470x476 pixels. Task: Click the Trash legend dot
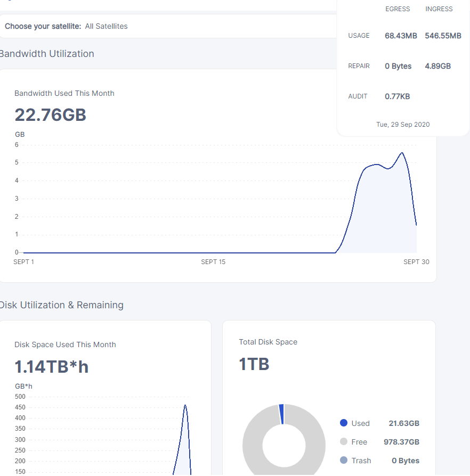pyautogui.click(x=344, y=461)
